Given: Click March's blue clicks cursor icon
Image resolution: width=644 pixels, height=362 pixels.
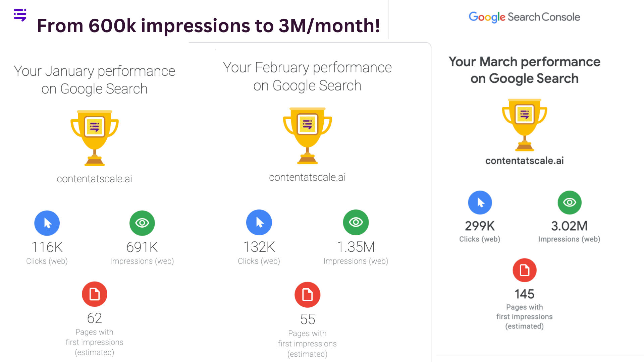Looking at the screenshot, I should 480,202.
